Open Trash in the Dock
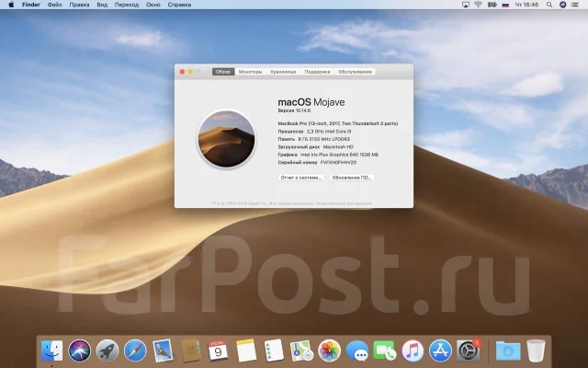588x368 pixels. [536, 351]
